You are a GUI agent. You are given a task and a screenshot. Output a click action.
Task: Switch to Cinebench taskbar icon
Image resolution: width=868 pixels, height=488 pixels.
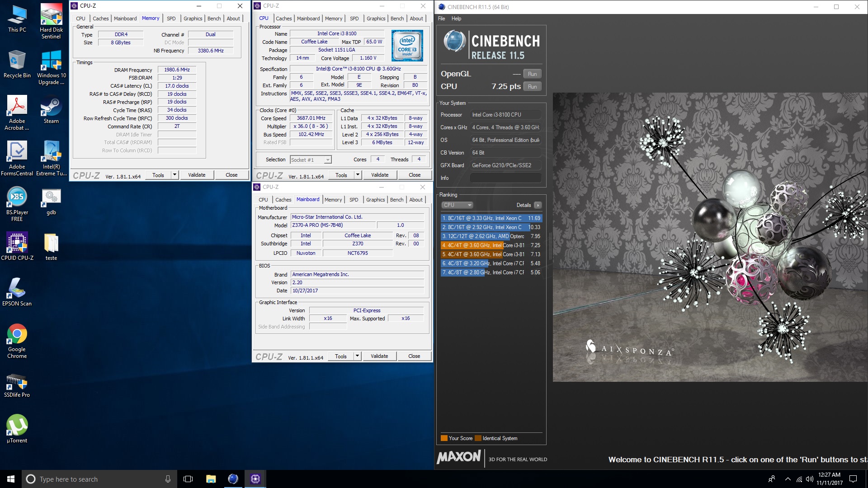tap(233, 479)
